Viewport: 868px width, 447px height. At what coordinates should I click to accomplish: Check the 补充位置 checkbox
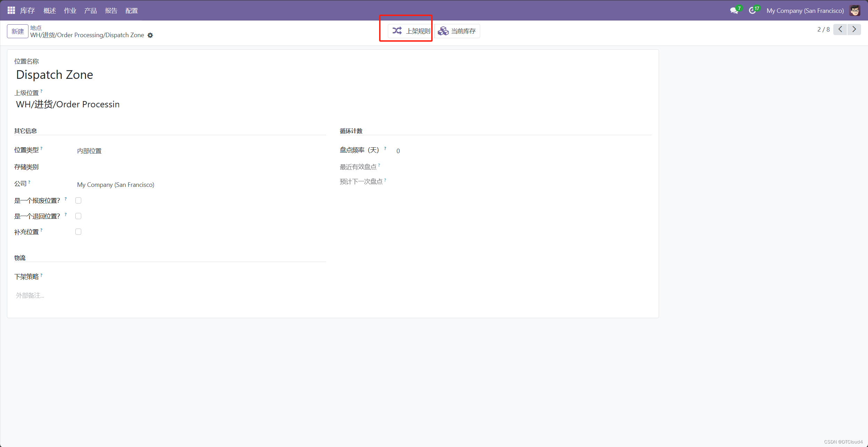click(78, 232)
